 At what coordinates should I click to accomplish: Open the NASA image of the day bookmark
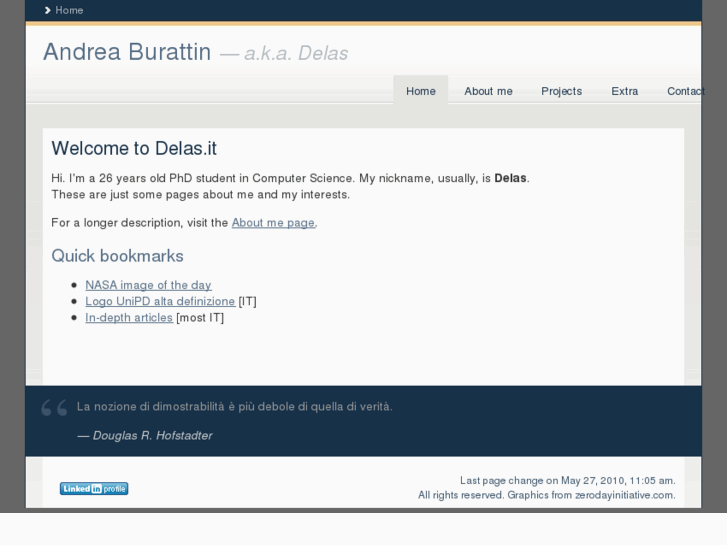coord(148,285)
